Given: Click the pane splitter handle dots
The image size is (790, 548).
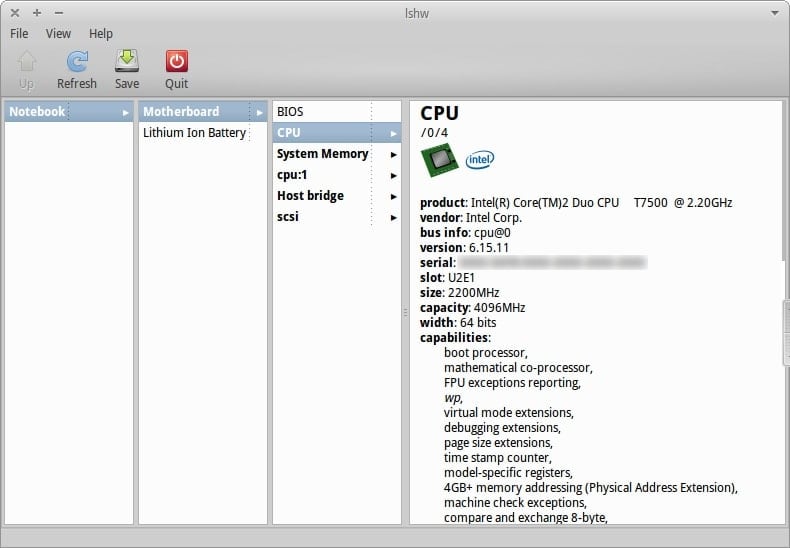Looking at the screenshot, I should tap(405, 313).
